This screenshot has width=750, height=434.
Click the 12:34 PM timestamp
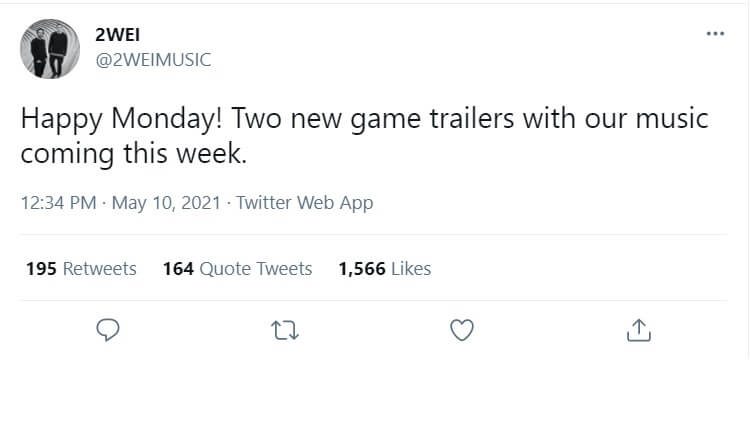(58, 203)
